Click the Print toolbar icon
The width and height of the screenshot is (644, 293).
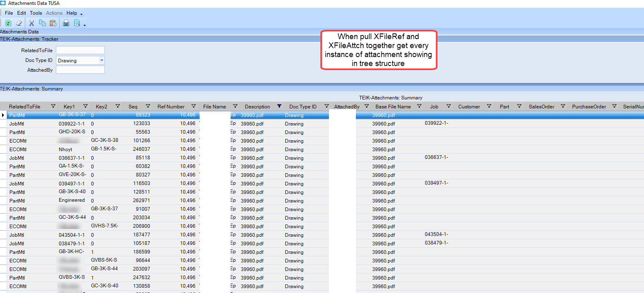pyautogui.click(x=66, y=23)
